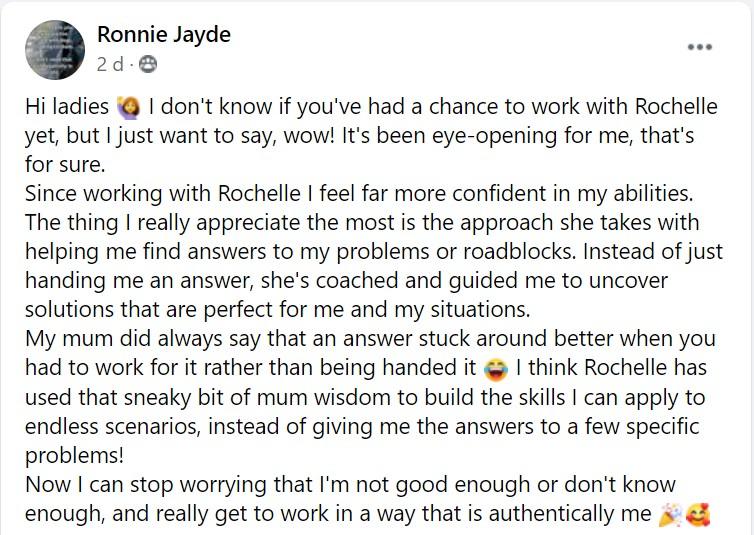
Task: Click the party popper emoji
Action: [669, 516]
